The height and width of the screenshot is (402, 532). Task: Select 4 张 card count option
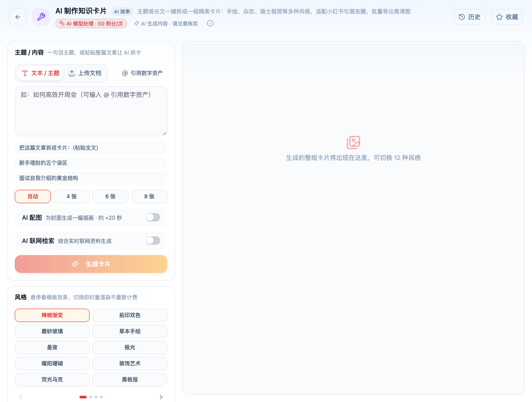pos(71,197)
